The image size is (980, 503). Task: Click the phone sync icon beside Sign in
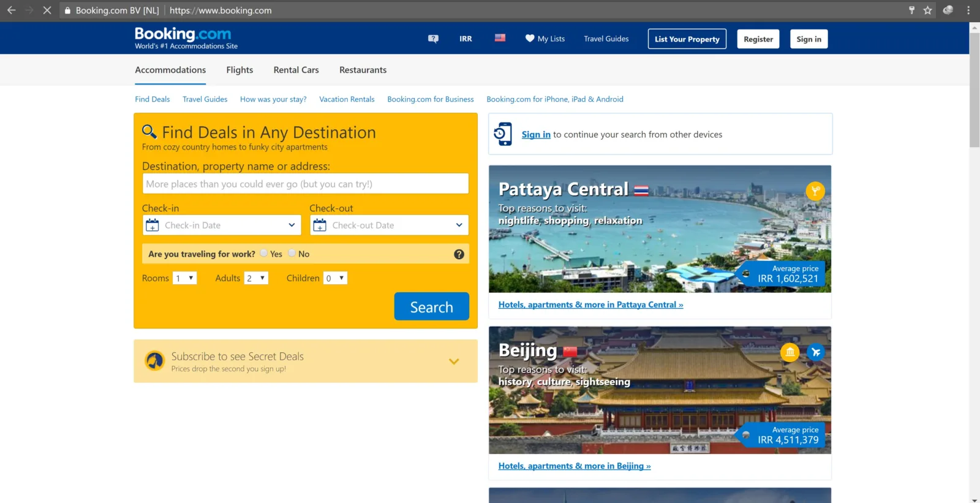(503, 134)
